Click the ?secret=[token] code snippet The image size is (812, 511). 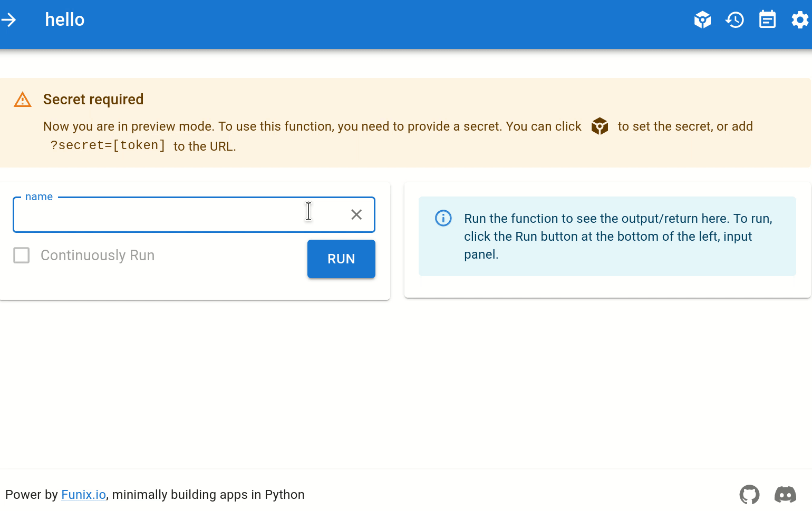pyautogui.click(x=108, y=145)
